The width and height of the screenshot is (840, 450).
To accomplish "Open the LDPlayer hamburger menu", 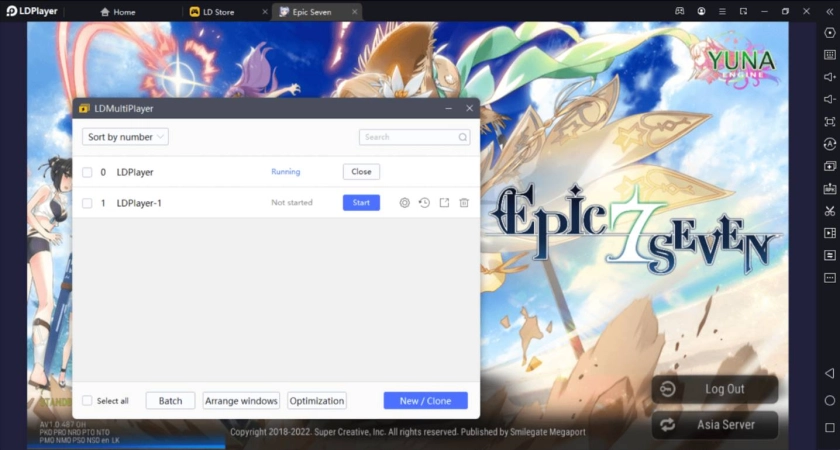I will 722,11.
